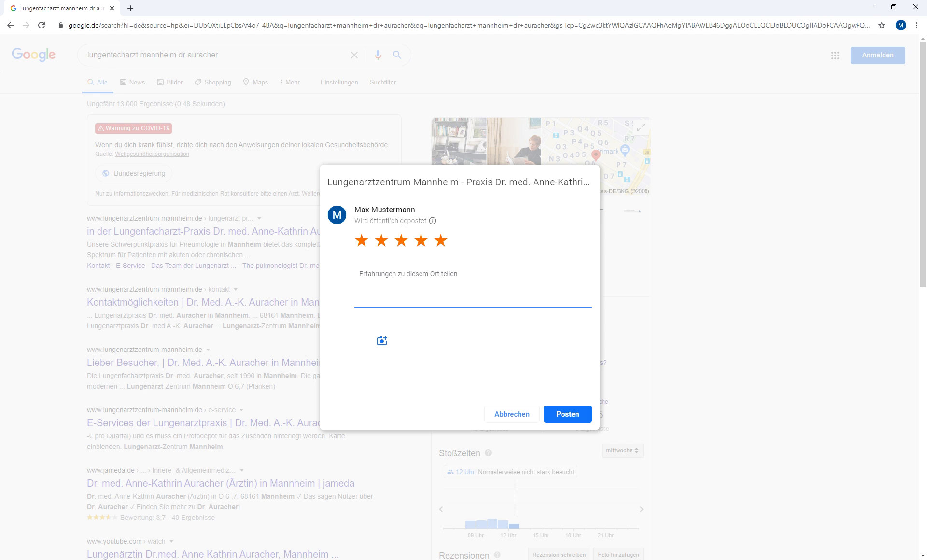Open jameda Dr. Auracher result
Viewport: 927px width, 560px height.
click(221, 483)
